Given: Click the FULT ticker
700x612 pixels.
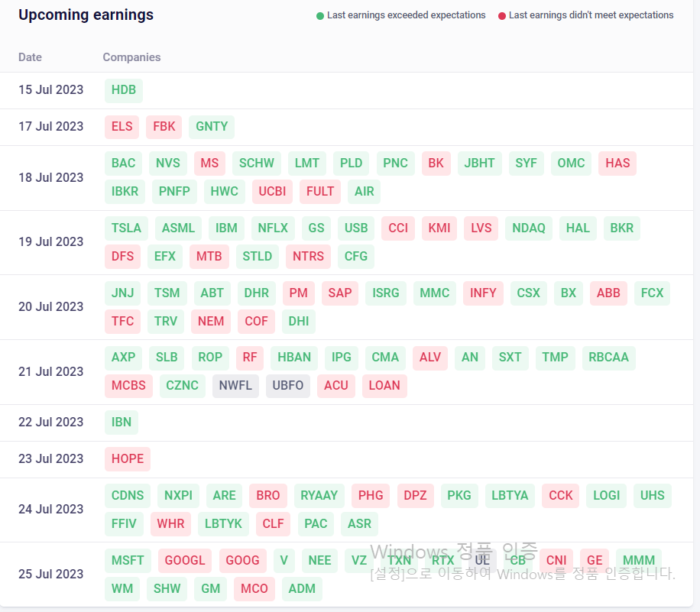Looking at the screenshot, I should click(320, 192).
